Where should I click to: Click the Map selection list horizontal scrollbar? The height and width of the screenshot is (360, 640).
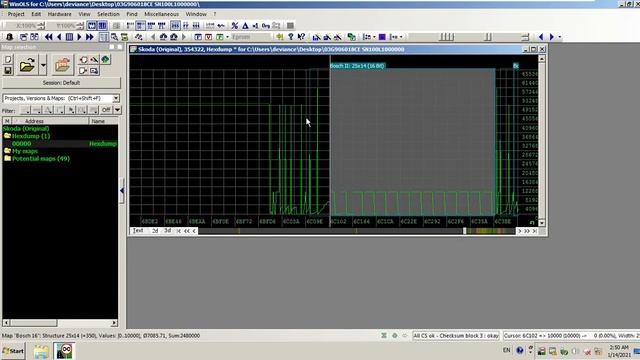(x=60, y=323)
